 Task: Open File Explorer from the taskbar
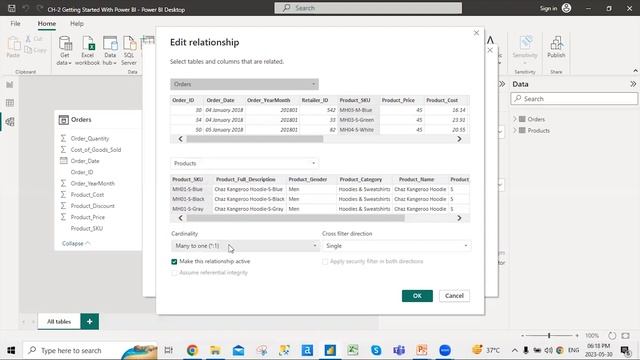click(215, 350)
